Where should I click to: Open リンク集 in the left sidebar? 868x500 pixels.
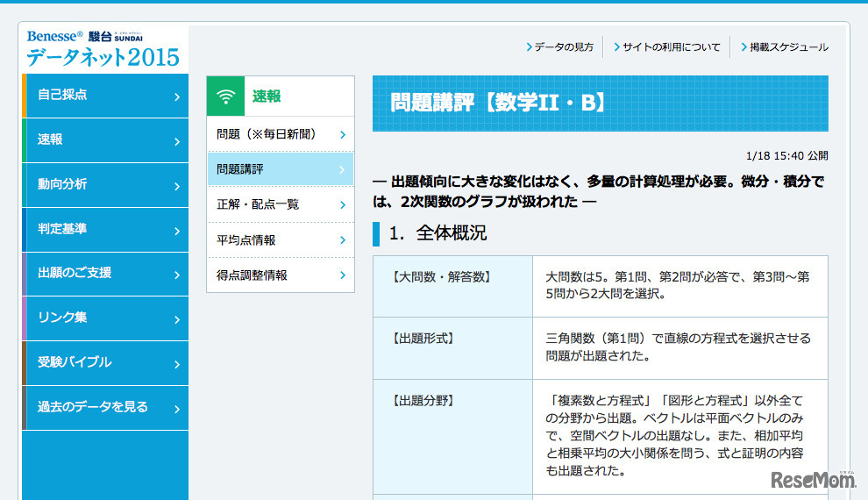click(105, 318)
